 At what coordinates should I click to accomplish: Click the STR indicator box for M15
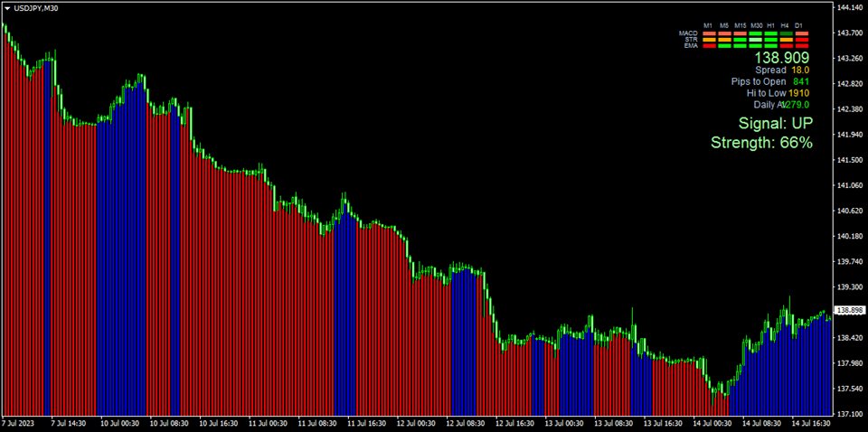[741, 40]
